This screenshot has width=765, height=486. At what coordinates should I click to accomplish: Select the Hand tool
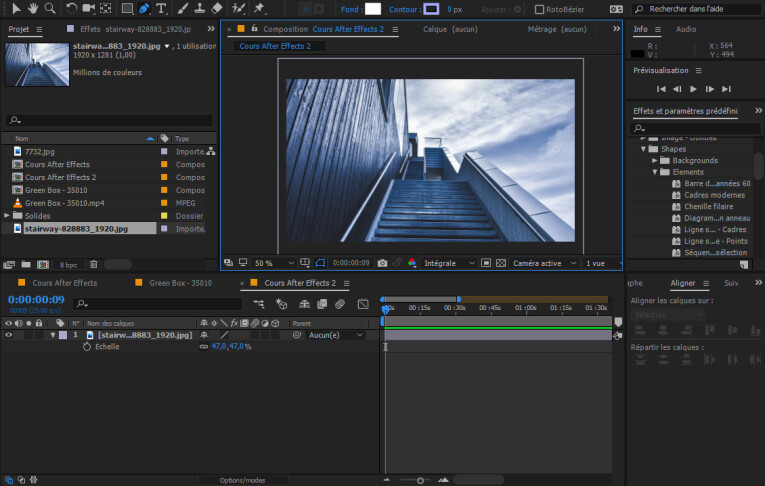(x=32, y=8)
